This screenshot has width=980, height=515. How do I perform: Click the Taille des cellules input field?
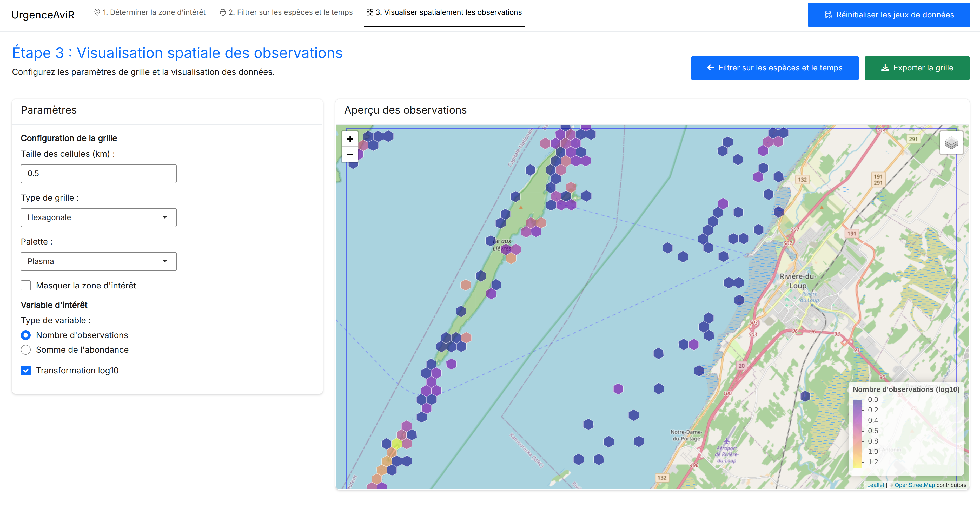coord(98,174)
